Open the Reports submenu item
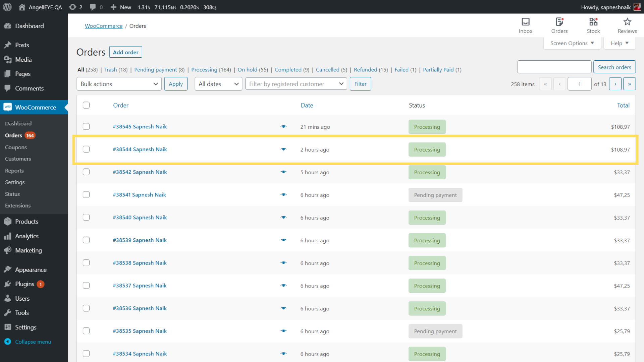This screenshot has height=362, width=644. (14, 171)
